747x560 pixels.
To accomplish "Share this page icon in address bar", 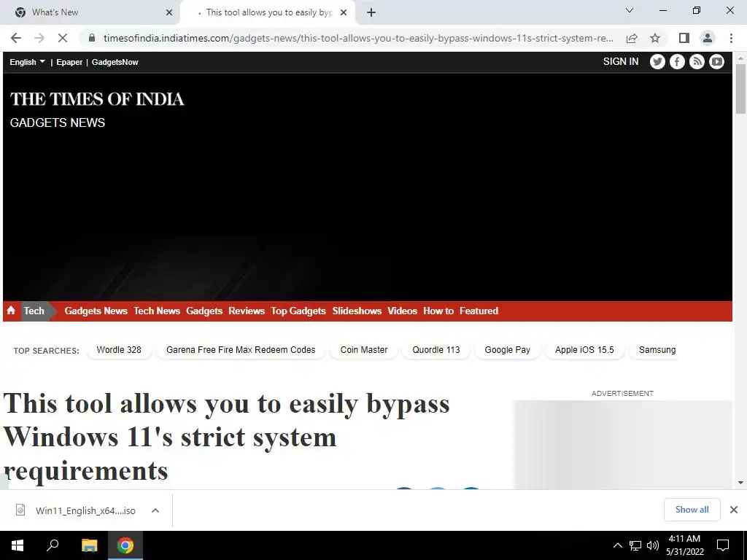I will pos(632,38).
